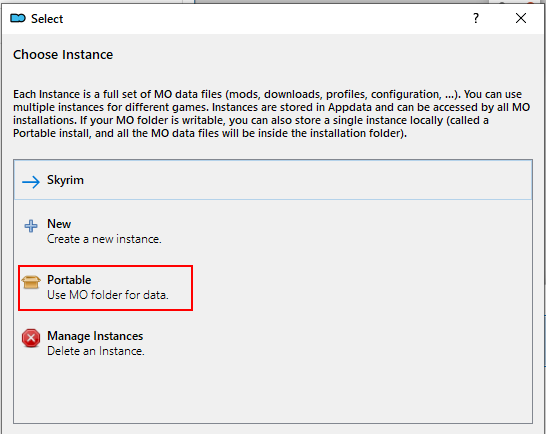Open the Manage Instances option title
Image resolution: width=546 pixels, height=434 pixels.
tap(95, 336)
